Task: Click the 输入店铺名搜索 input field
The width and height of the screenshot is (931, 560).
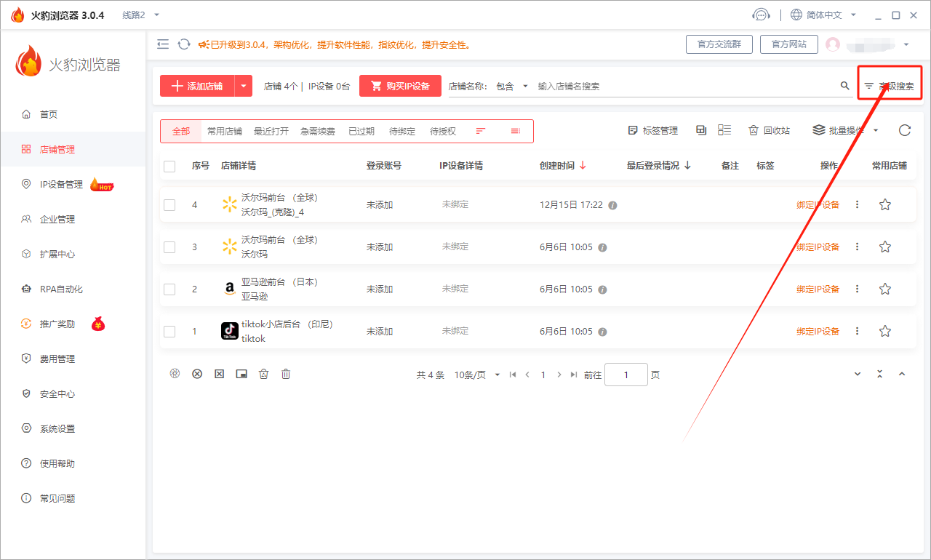Action: click(684, 86)
